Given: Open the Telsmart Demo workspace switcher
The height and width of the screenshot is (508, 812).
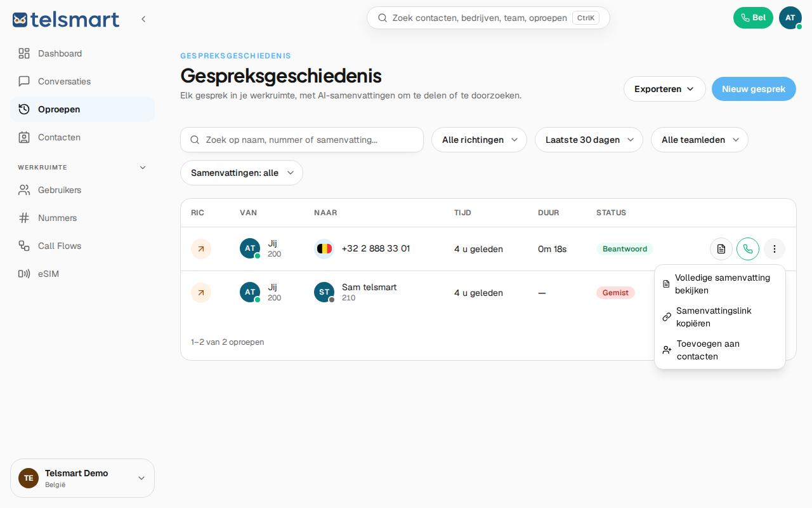Looking at the screenshot, I should coord(82,478).
